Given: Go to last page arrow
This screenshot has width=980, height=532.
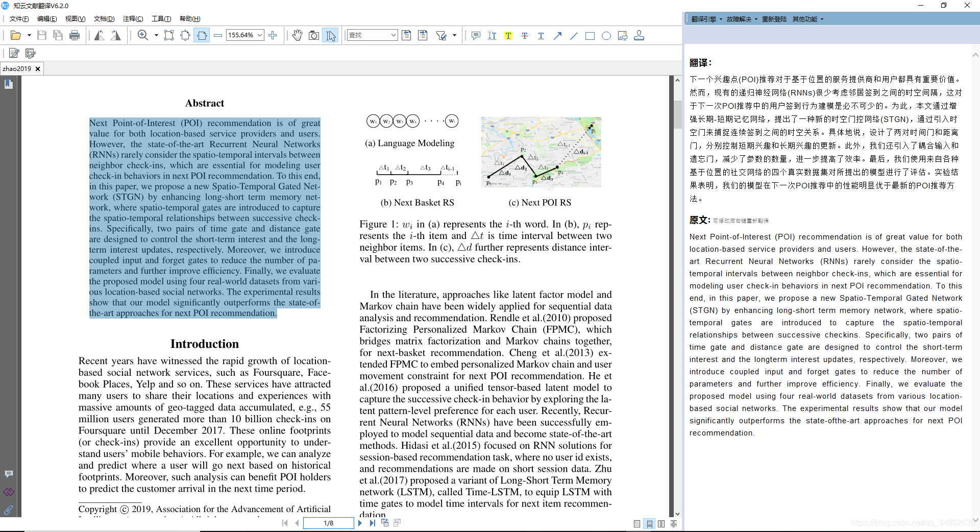Looking at the screenshot, I should click(x=372, y=523).
